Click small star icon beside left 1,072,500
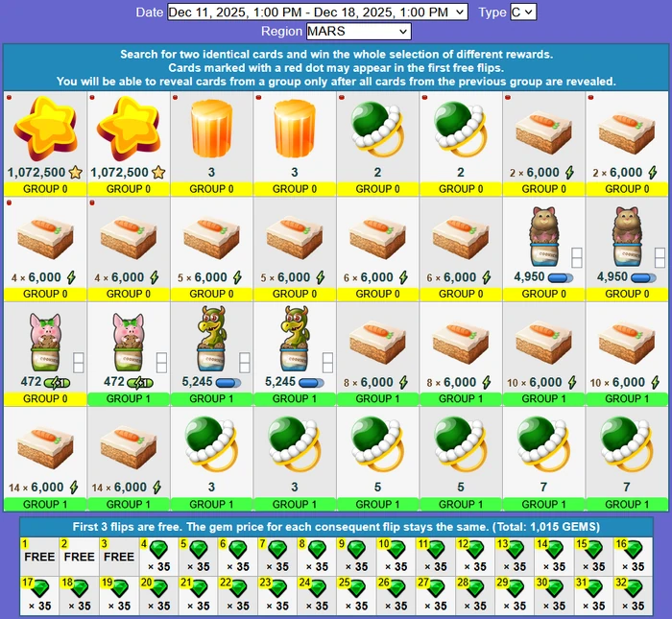 (76, 172)
